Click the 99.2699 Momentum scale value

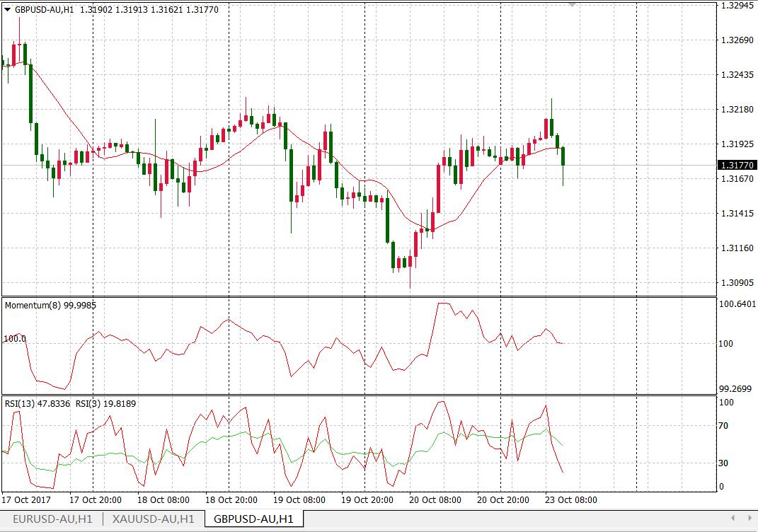735,389
